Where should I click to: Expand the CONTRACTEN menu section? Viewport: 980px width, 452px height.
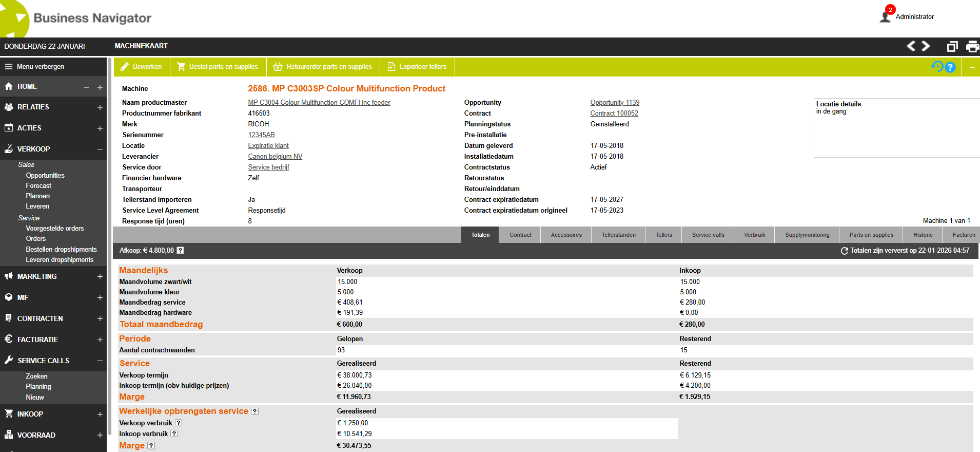[x=100, y=318]
